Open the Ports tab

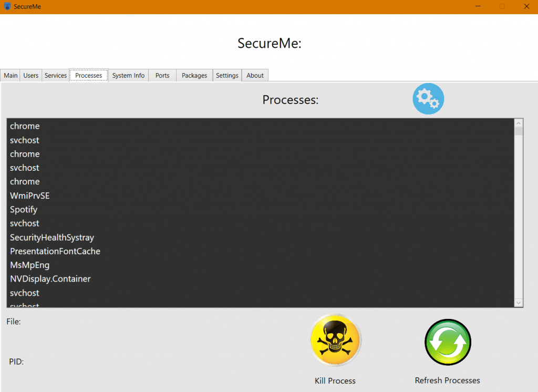tap(162, 75)
